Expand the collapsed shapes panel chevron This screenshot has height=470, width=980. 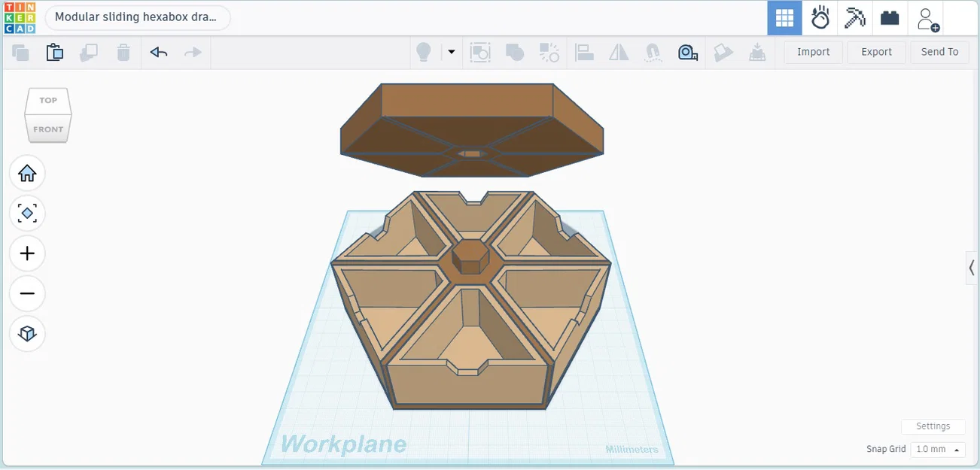pos(972,268)
